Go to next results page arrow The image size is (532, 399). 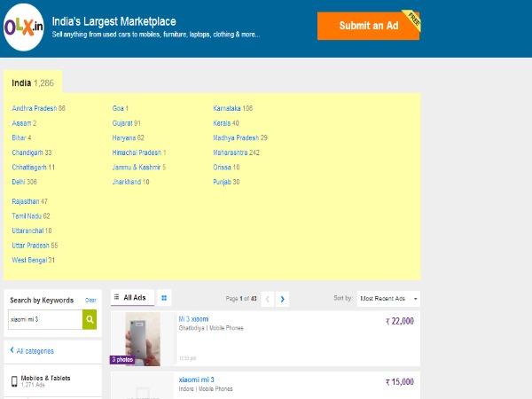point(283,299)
